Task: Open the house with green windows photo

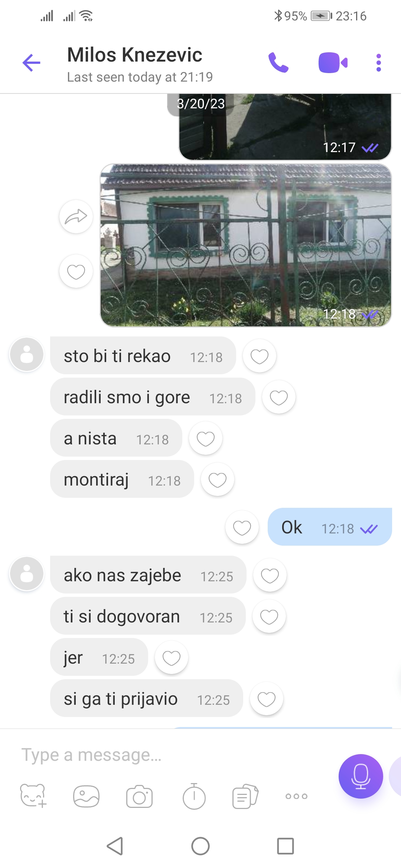Action: pos(246,245)
